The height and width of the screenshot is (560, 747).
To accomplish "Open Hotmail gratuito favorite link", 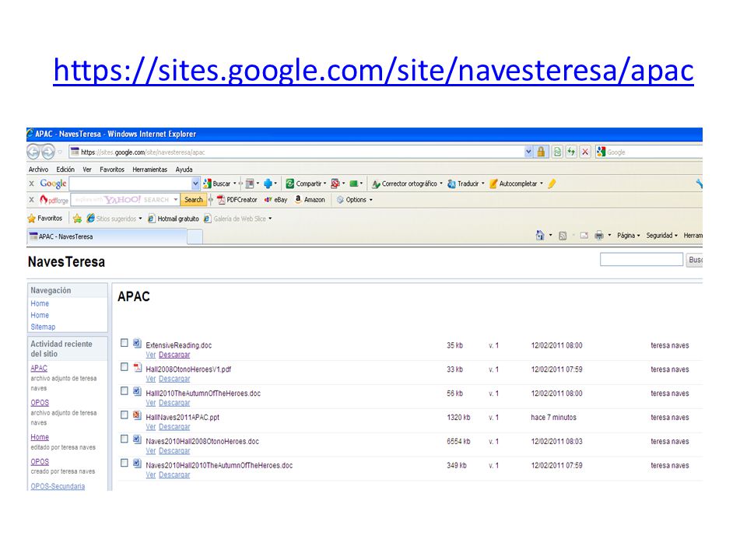I will pos(173,219).
